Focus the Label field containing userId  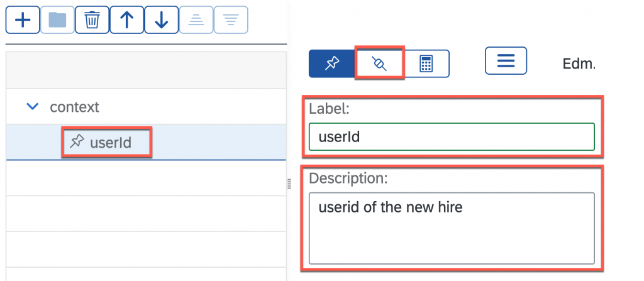pos(452,137)
